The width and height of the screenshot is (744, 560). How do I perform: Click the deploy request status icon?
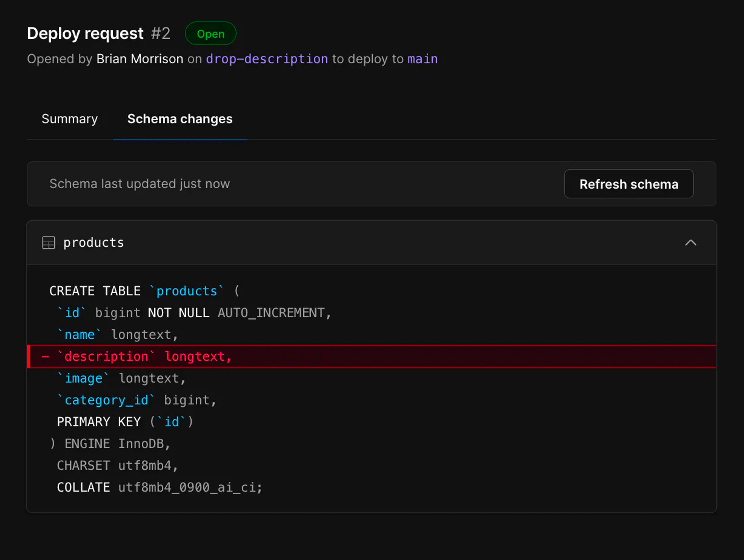210,33
